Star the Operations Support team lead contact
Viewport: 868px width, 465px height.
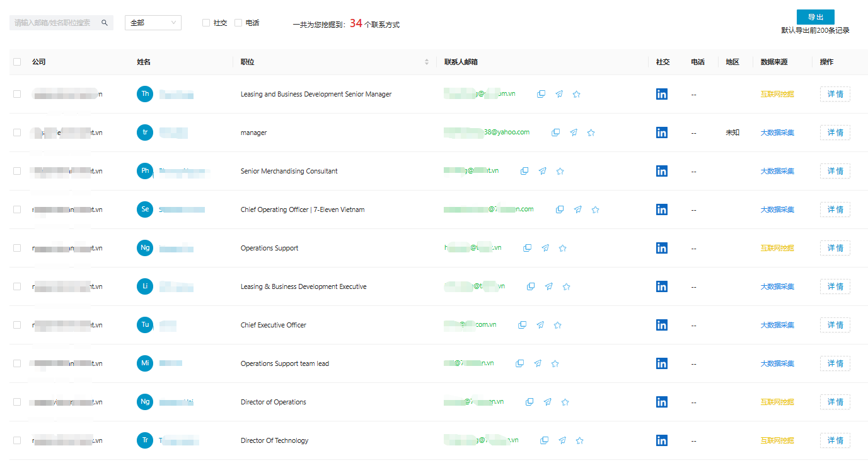tap(555, 363)
